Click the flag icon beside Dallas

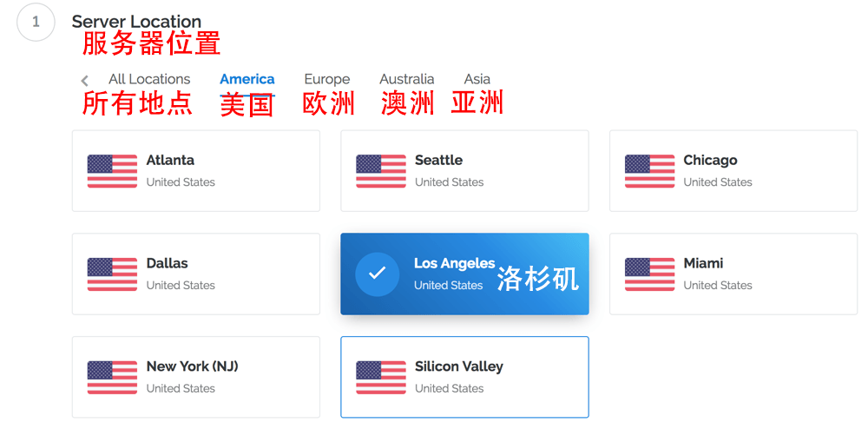(112, 274)
